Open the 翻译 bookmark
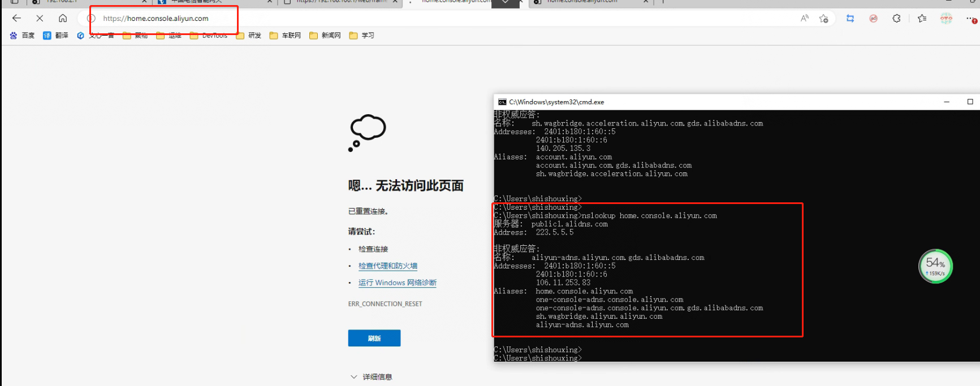The image size is (980, 386). point(55,35)
